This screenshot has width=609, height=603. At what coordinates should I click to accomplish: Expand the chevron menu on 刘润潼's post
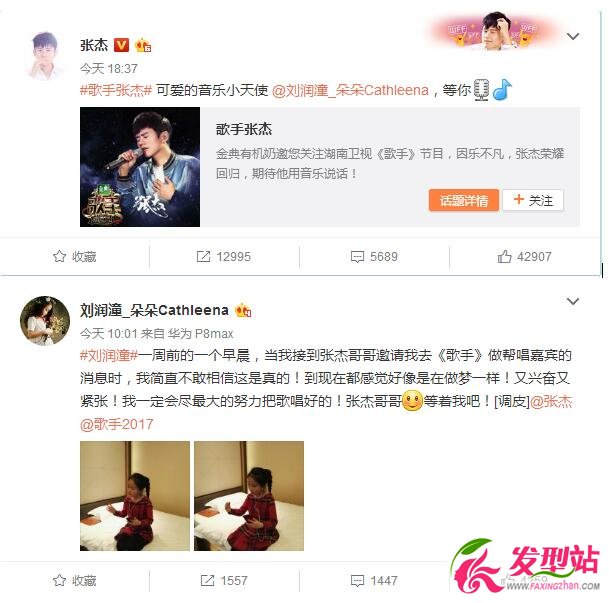(x=573, y=301)
